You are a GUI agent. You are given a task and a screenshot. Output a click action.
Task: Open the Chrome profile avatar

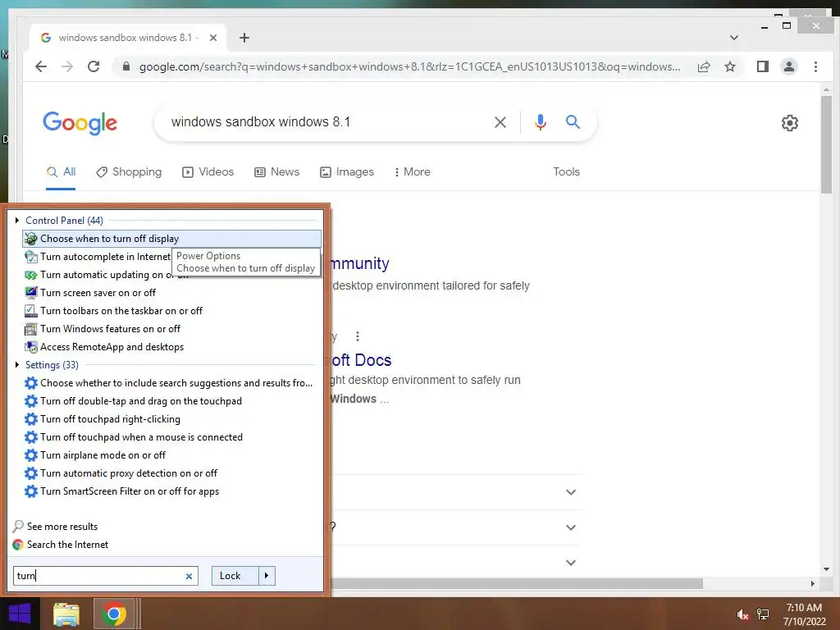coord(789,66)
